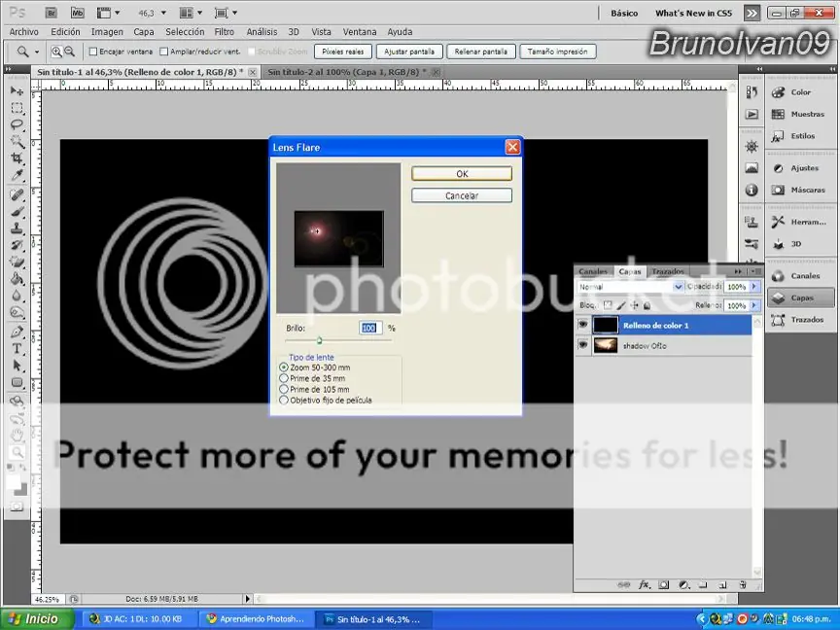Open the Ajustes panel
Image resolution: width=840 pixels, height=630 pixels.
tap(800, 168)
